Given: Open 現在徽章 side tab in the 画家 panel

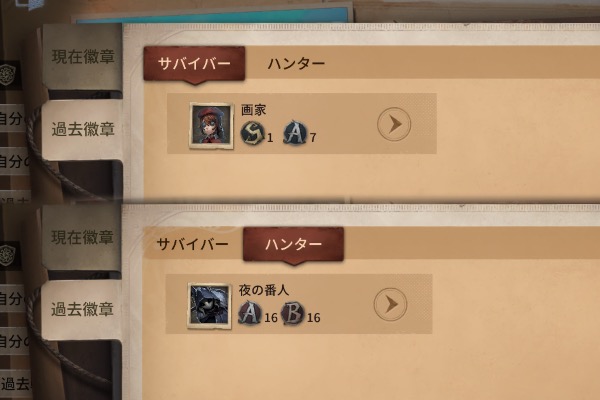Looking at the screenshot, I should click(x=83, y=57).
